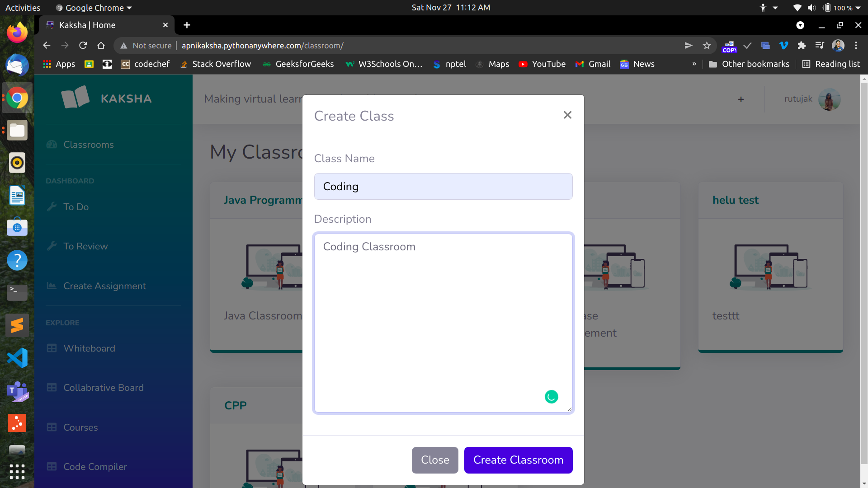Screen dimensions: 868x488
Task: Open the Chrome extensions puzzle icon
Action: point(802,46)
